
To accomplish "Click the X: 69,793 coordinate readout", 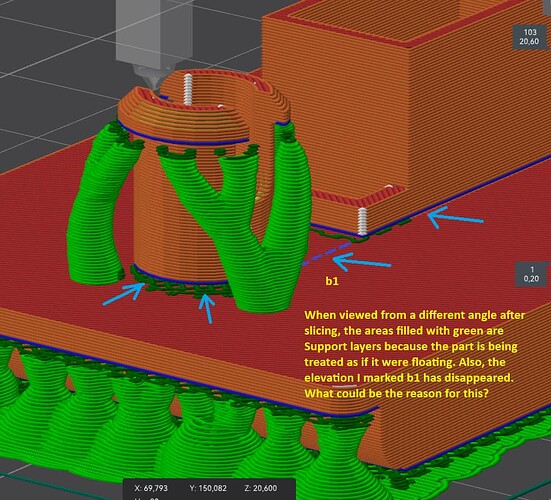I will (151, 488).
